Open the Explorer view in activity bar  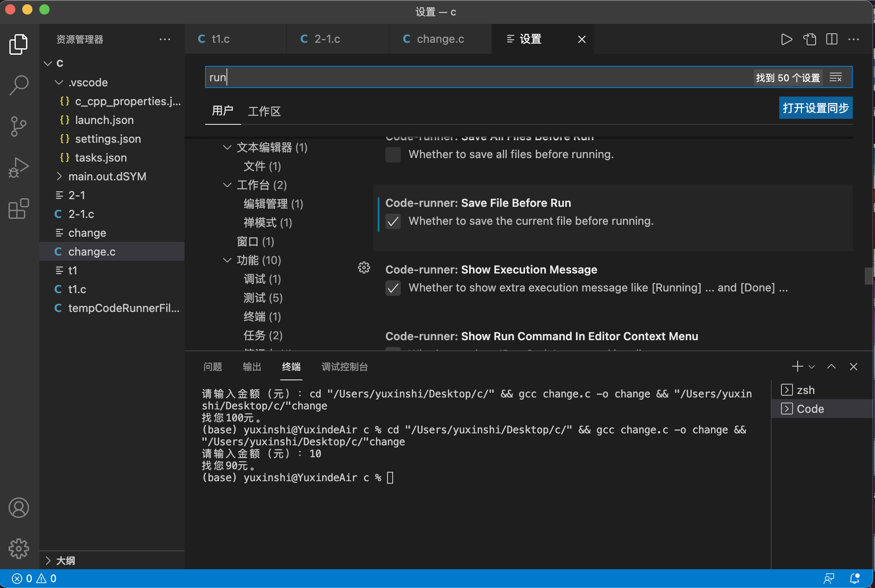point(19,44)
